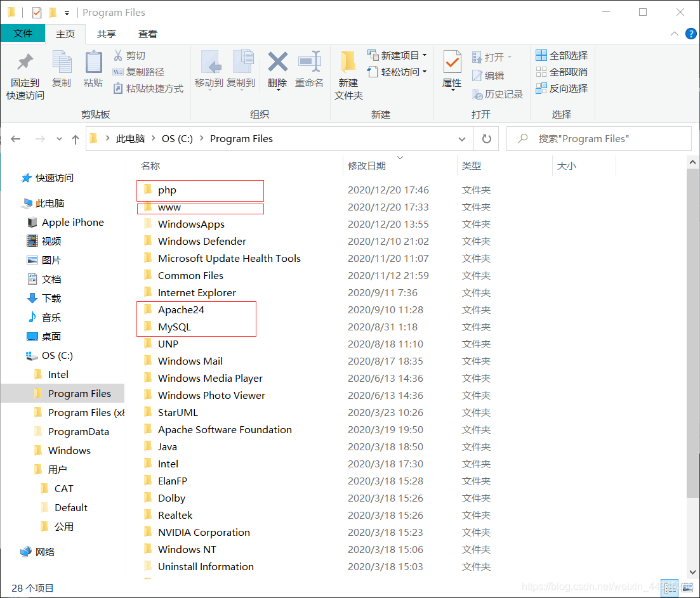Open the File (文件) tab
This screenshot has height=598, width=700.
(23, 34)
